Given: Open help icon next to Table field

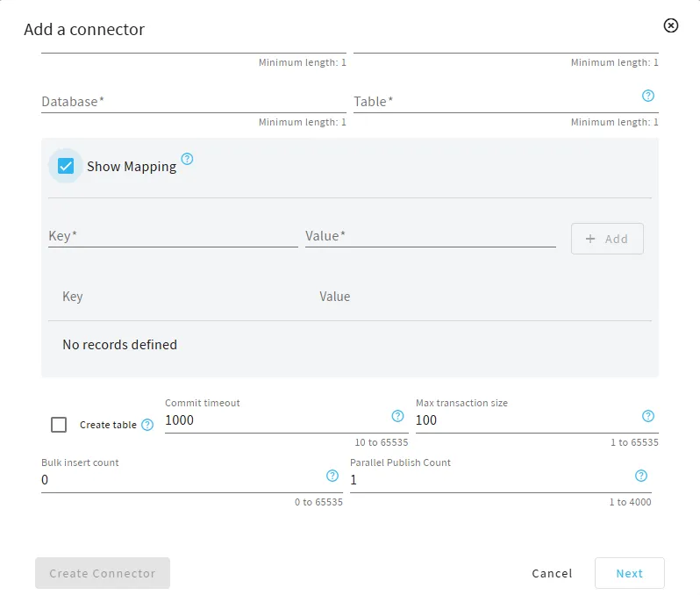Looking at the screenshot, I should pos(647,96).
